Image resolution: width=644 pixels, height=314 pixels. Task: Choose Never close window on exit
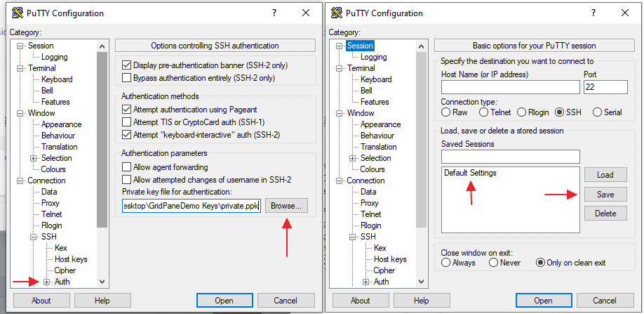493,263
